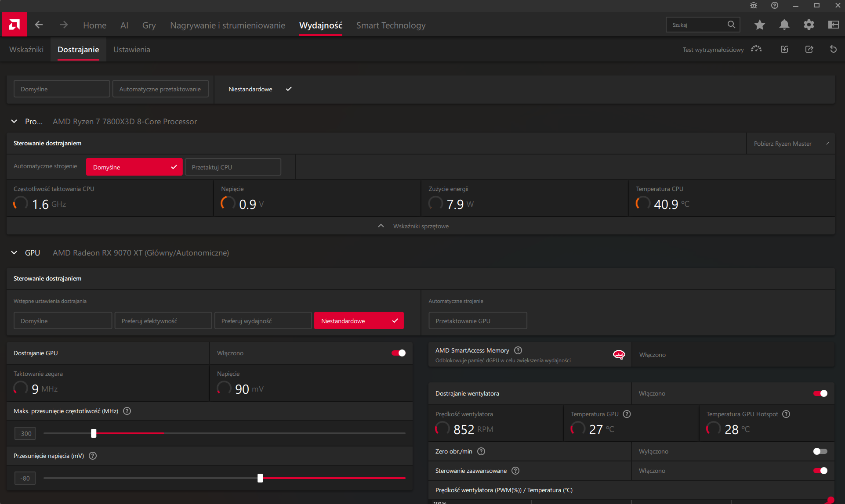Viewport: 845px width, 504px height.
Task: Open settings gear icon
Action: [x=809, y=25]
